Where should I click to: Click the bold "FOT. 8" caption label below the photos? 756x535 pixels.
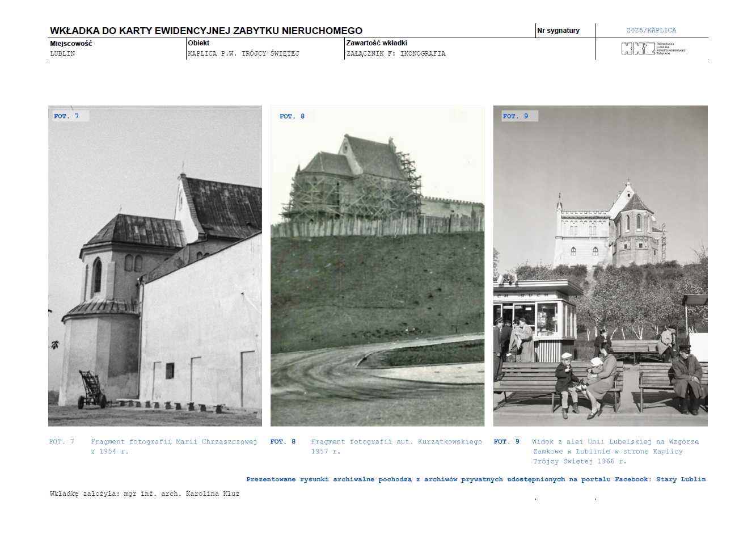(283, 441)
